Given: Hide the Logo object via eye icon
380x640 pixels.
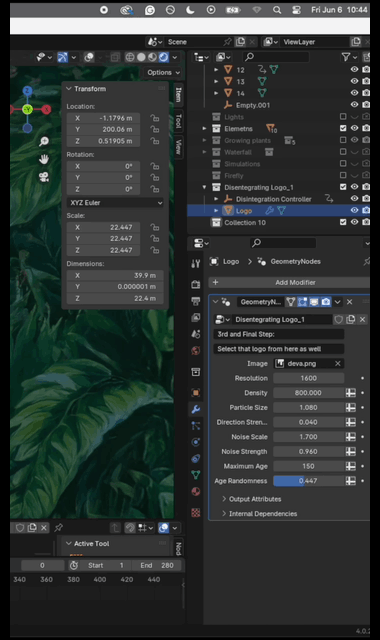Looking at the screenshot, I should point(354,210).
